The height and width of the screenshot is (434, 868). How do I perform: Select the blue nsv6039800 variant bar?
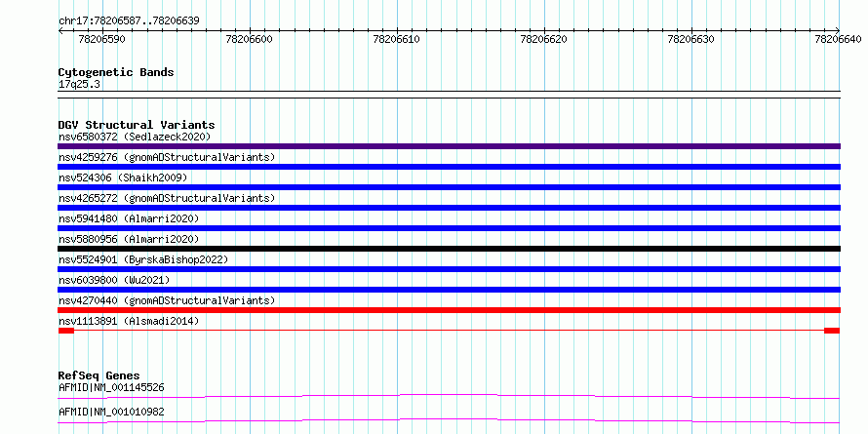pyautogui.click(x=449, y=290)
